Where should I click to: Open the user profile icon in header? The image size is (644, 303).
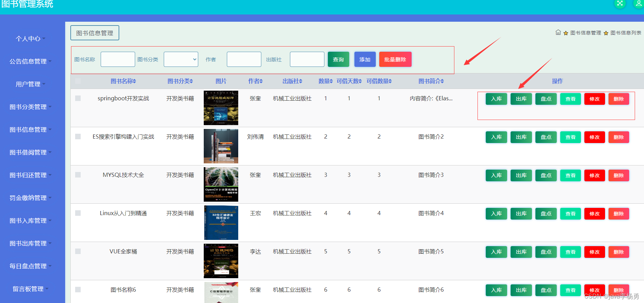pos(638,3)
